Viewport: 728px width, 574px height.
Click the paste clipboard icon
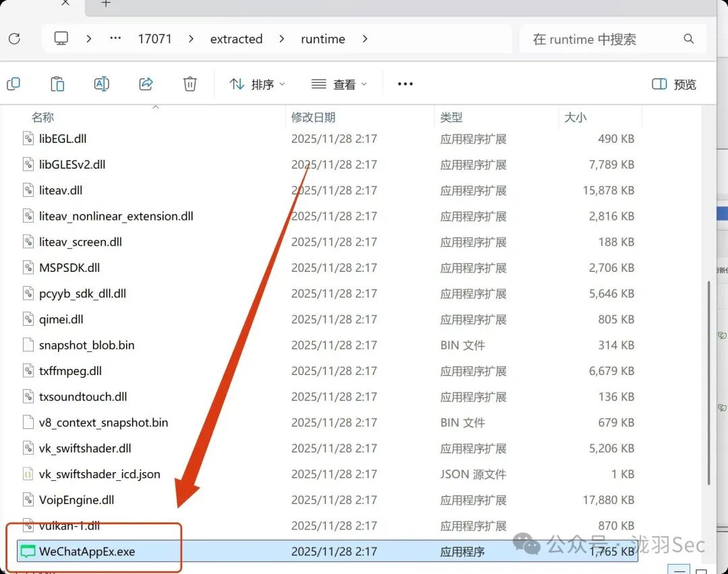click(57, 84)
